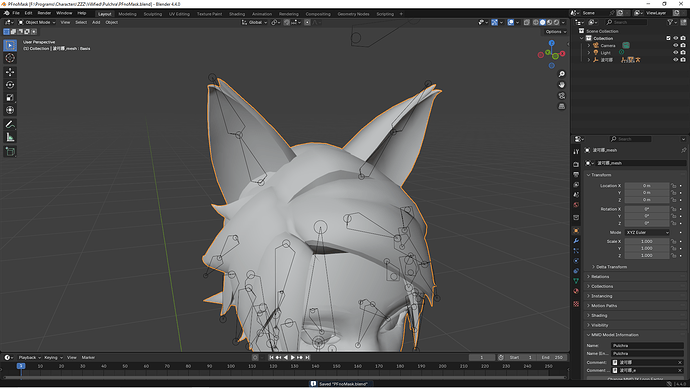Image resolution: width=690 pixels, height=388 pixels.
Task: Activate the 3D Cursor tool
Action: tap(10, 58)
